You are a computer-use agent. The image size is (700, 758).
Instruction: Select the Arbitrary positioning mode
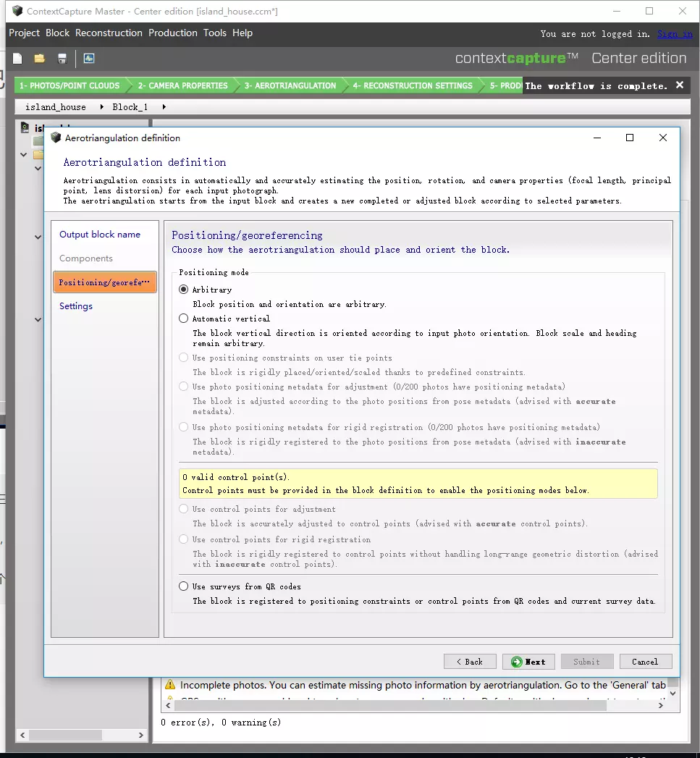pyautogui.click(x=183, y=289)
